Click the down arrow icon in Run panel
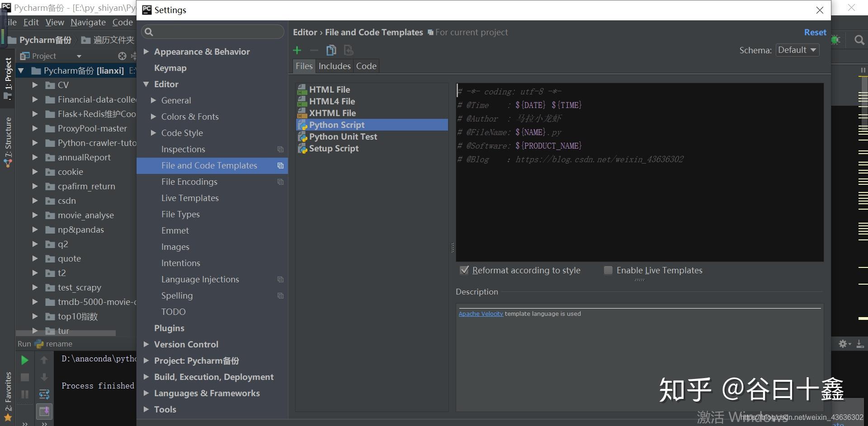The width and height of the screenshot is (868, 426). click(x=44, y=377)
